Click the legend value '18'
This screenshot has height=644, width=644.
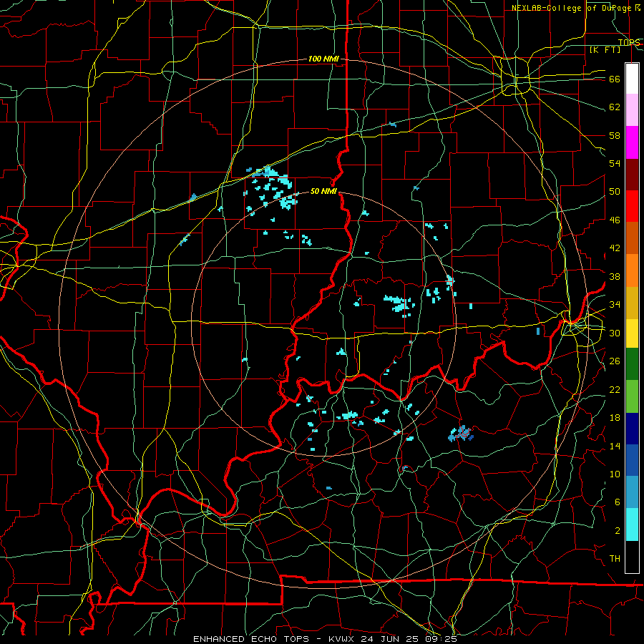615,418
